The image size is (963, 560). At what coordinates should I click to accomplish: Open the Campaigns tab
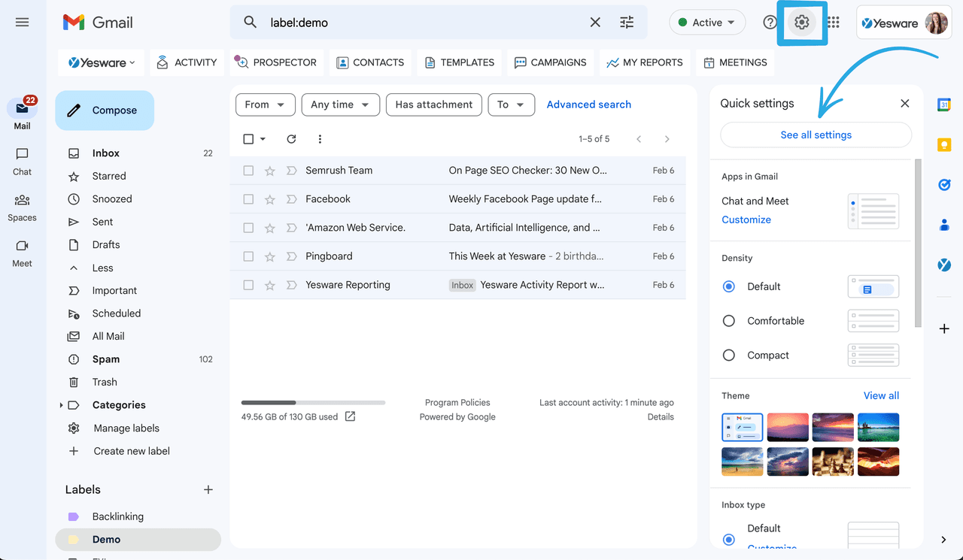tap(550, 62)
